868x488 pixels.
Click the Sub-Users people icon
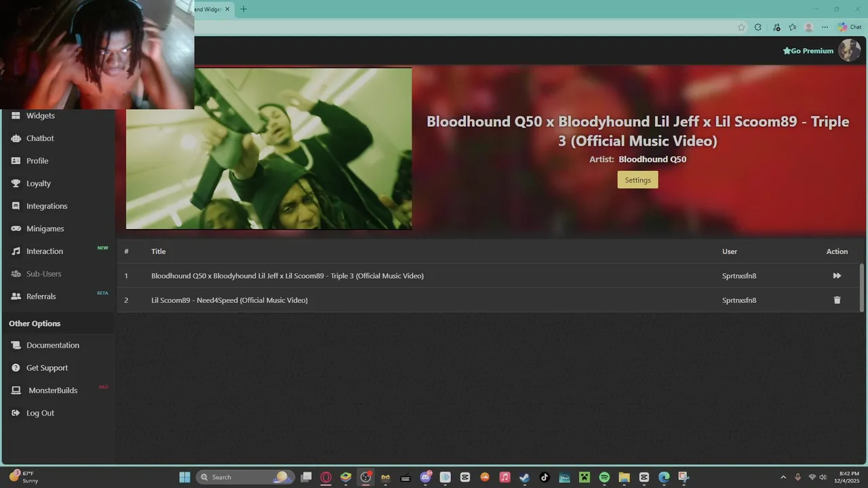click(x=16, y=274)
